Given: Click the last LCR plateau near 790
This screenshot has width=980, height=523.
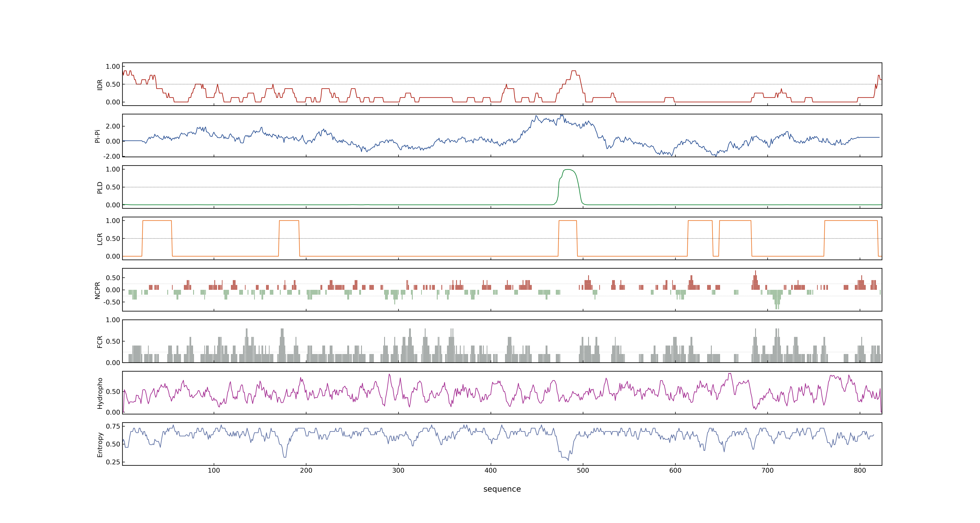Looking at the screenshot, I should point(851,221).
